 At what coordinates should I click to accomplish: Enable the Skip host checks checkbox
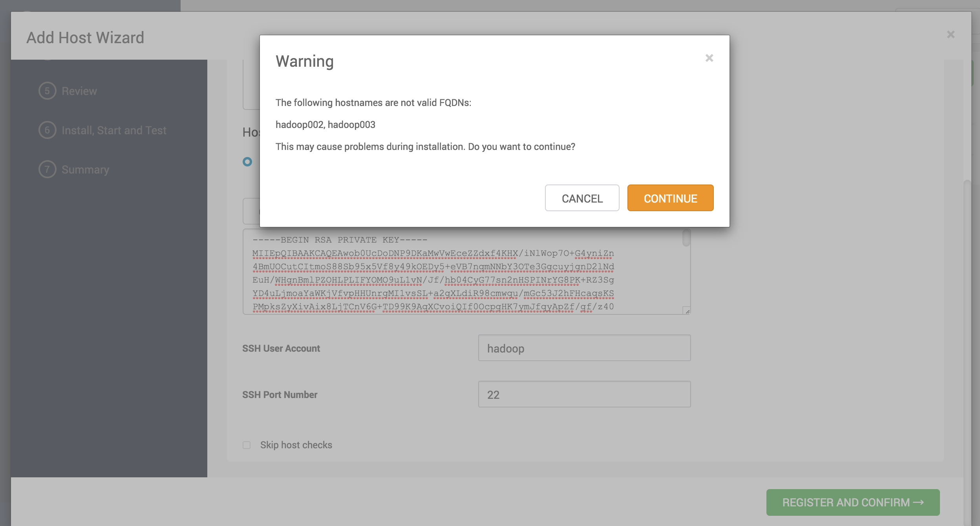pyautogui.click(x=247, y=445)
